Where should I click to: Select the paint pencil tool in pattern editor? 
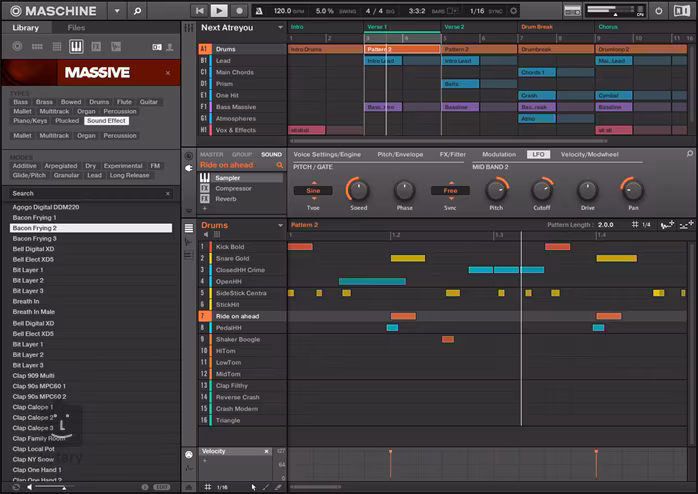click(266, 487)
